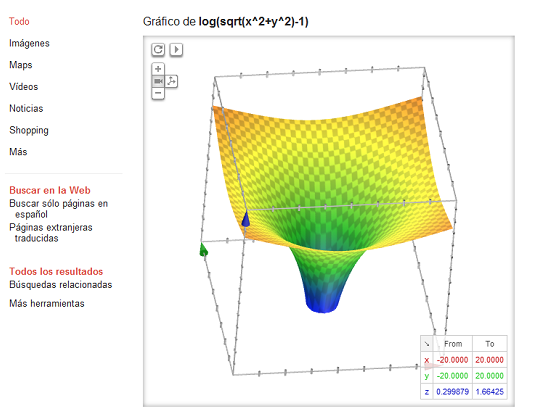Edit x From value -20.0000
The height and width of the screenshot is (418, 537).
452,360
